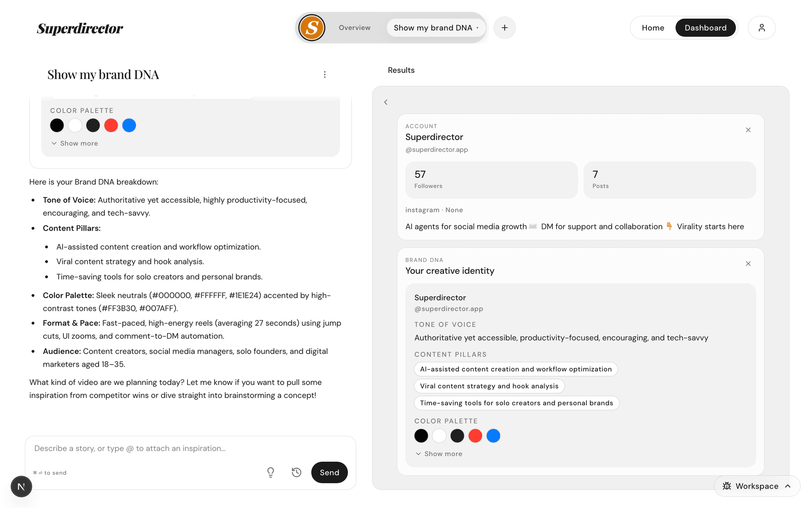The height and width of the screenshot is (508, 812).
Task: Click blue swatch in Results color palette
Action: click(493, 436)
